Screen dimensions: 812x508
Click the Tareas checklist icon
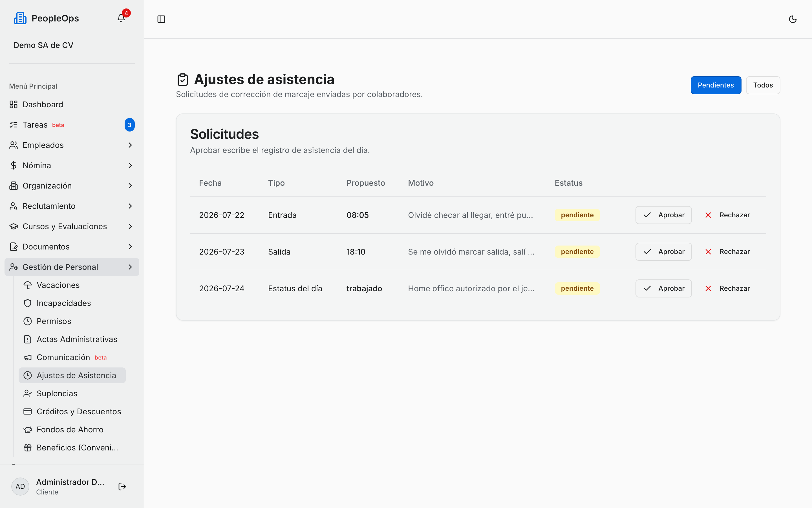pos(14,125)
